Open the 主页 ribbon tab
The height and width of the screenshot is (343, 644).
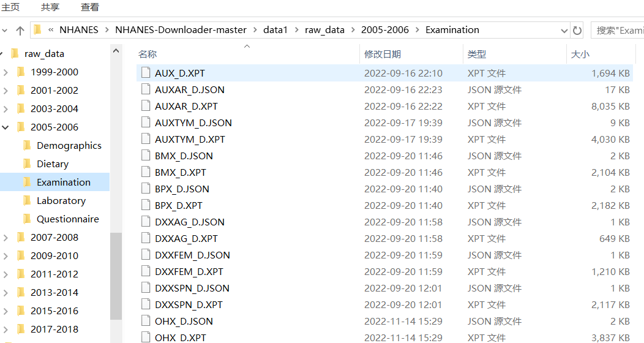click(10, 7)
